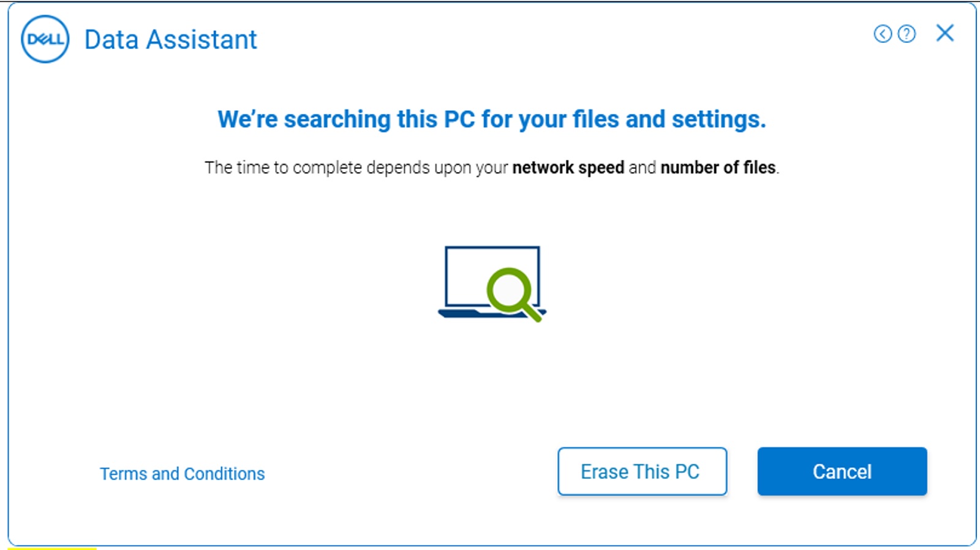This screenshot has height=550, width=980.
Task: Select the laptop search illustration
Action: click(x=491, y=281)
